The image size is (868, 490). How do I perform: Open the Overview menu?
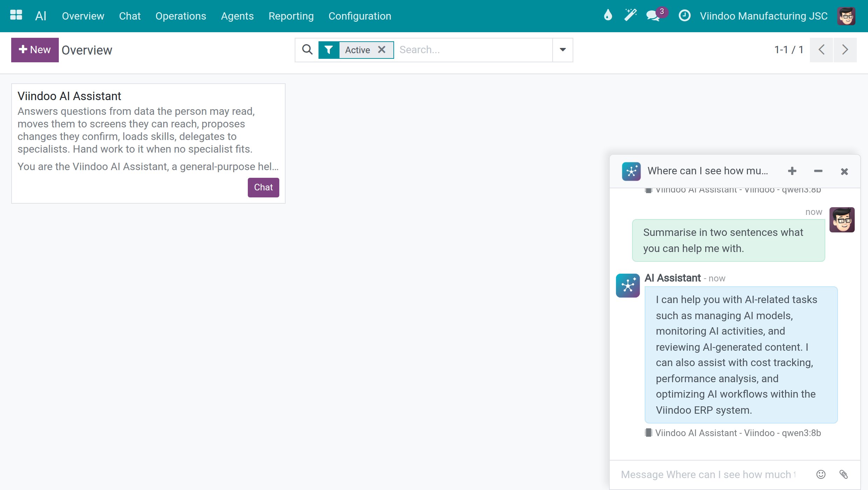(83, 16)
